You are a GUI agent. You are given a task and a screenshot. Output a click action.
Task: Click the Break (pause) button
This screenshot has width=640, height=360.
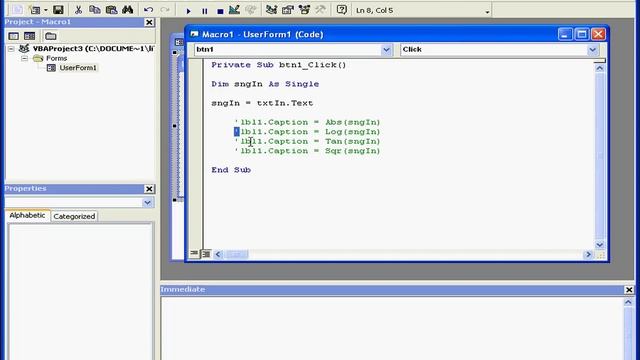click(204, 11)
